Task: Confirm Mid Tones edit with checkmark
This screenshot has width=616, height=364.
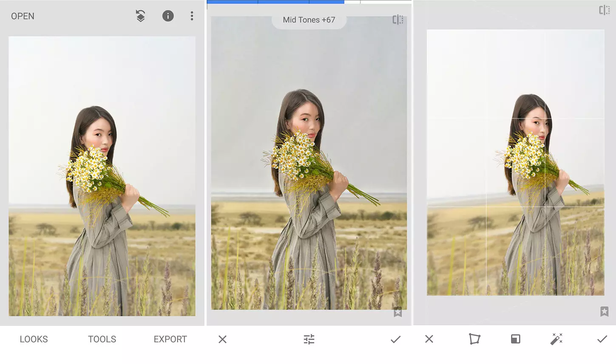Action: pos(395,339)
